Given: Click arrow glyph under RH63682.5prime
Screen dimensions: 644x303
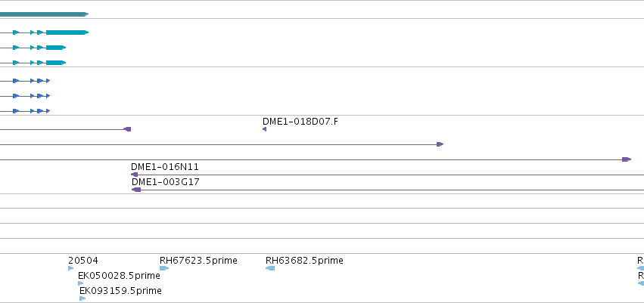Looking at the screenshot, I should 270,268.
